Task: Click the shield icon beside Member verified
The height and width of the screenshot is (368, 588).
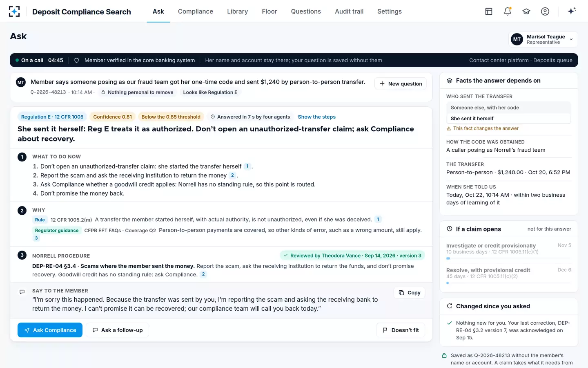Action: point(76,60)
